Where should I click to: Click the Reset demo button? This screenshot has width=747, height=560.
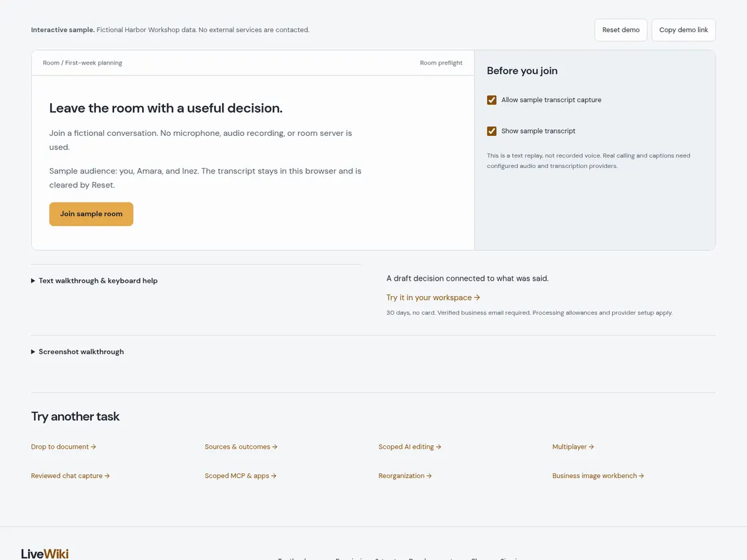[x=620, y=30]
